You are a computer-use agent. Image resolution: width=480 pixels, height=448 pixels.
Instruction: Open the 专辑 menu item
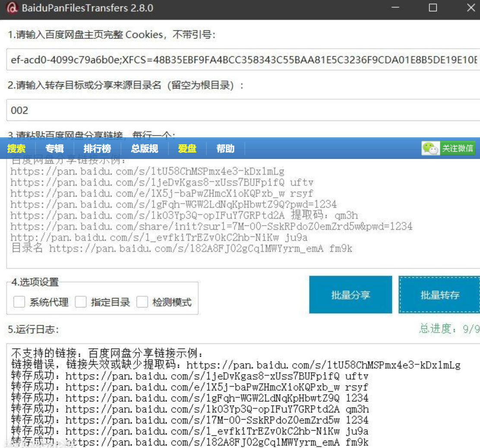54,149
